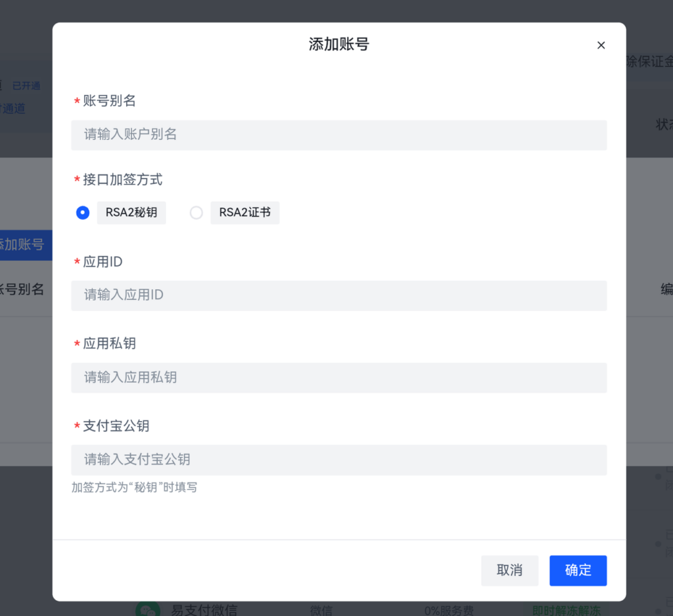Click the 账号别名 column header in background
This screenshot has width=673, height=616.
pos(22,289)
